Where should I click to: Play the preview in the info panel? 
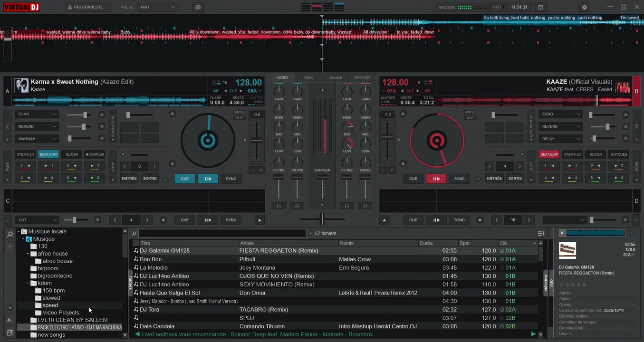pyautogui.click(x=562, y=233)
